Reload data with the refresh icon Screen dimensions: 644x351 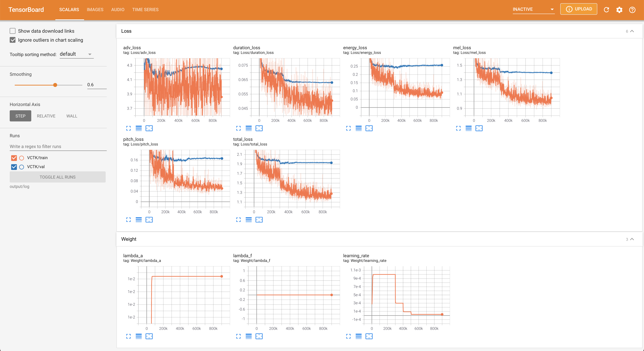(x=606, y=10)
